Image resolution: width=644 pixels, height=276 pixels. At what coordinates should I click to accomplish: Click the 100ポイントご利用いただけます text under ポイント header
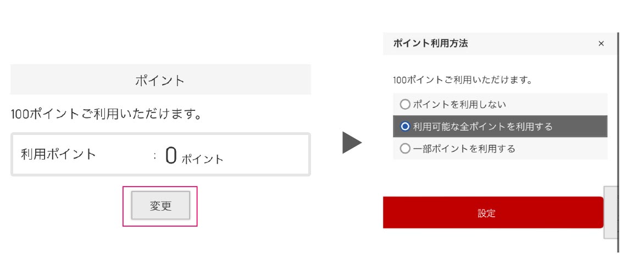104,115
